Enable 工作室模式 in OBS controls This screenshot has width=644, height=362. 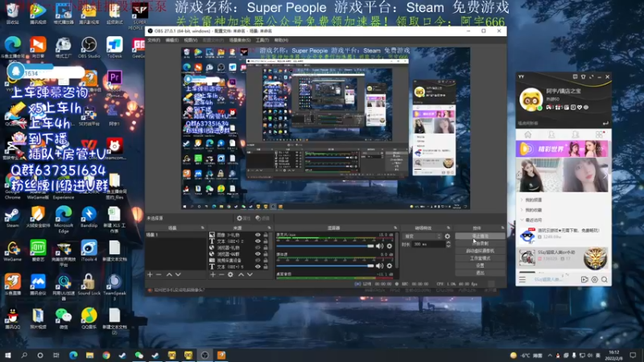480,258
